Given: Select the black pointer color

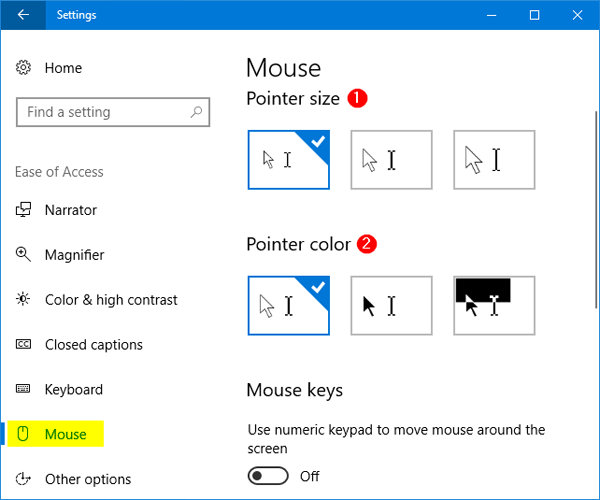Looking at the screenshot, I should (x=391, y=306).
